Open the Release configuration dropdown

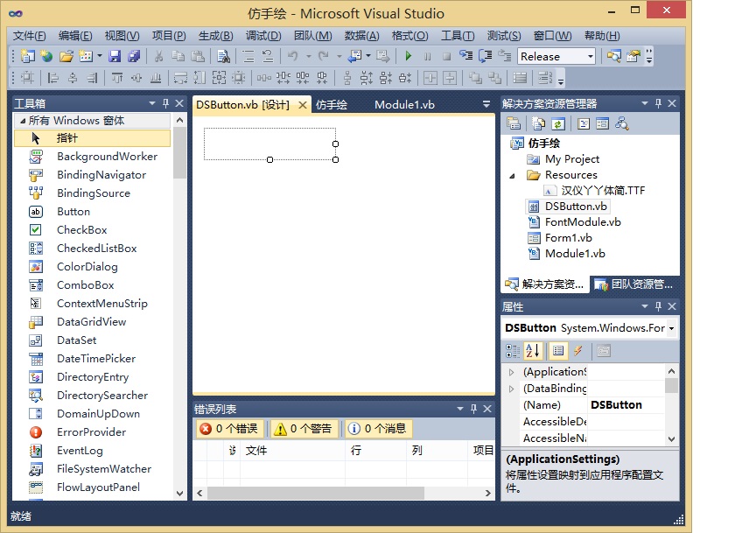(590, 56)
